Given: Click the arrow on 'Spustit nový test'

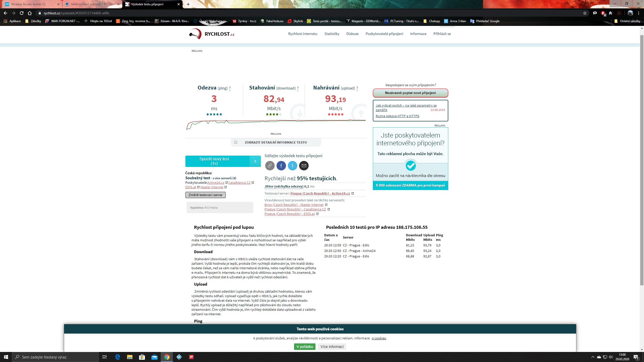Looking at the screenshot, I should tap(255, 161).
